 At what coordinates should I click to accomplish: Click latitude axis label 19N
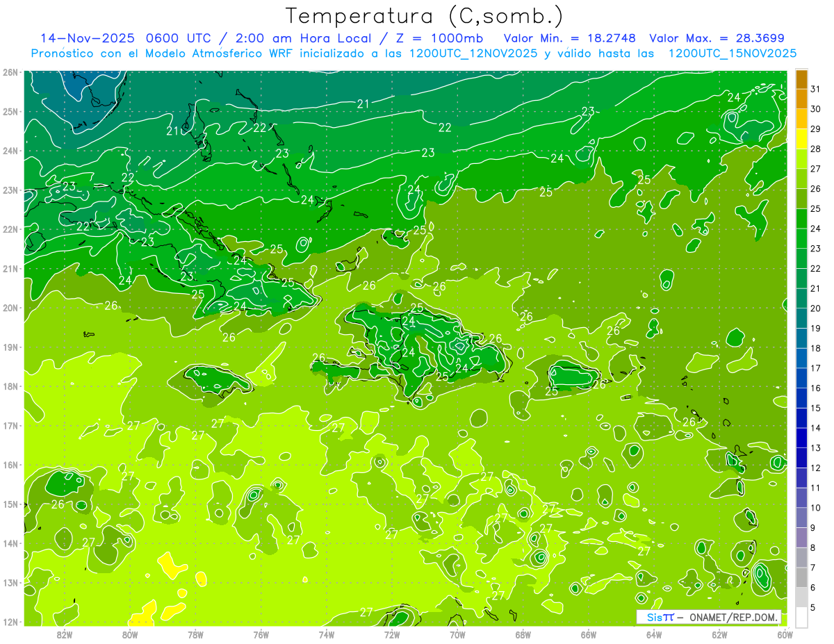(10, 347)
